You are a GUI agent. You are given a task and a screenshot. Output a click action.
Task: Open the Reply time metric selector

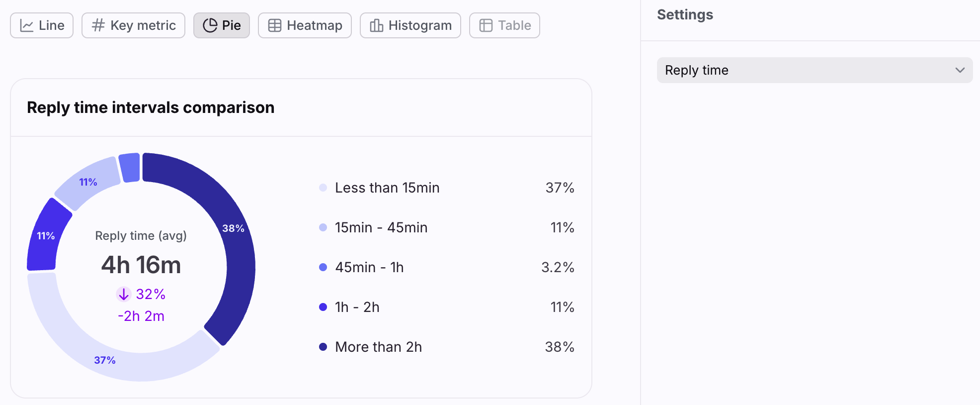[815, 70]
